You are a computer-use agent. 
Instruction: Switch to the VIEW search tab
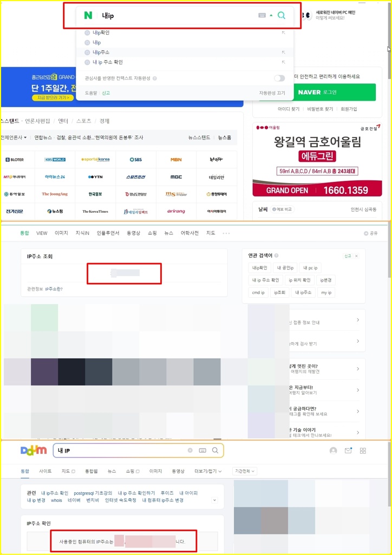point(42,233)
